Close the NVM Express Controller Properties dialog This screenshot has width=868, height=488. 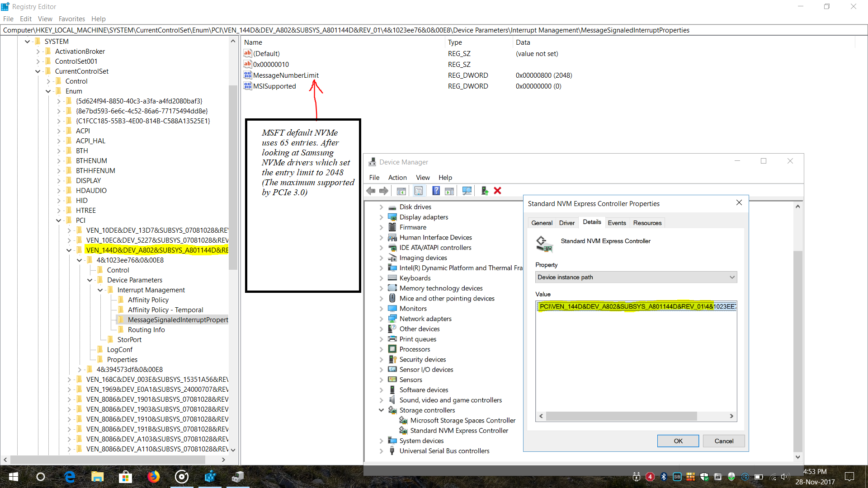point(739,203)
